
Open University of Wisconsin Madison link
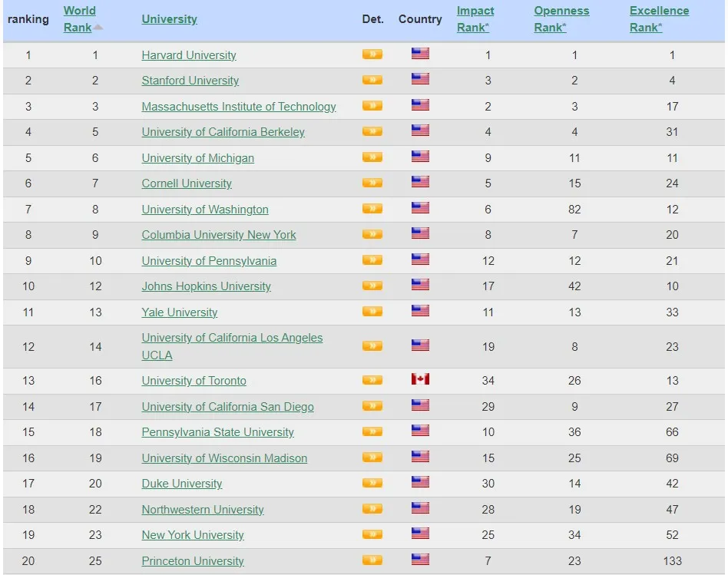click(224, 458)
